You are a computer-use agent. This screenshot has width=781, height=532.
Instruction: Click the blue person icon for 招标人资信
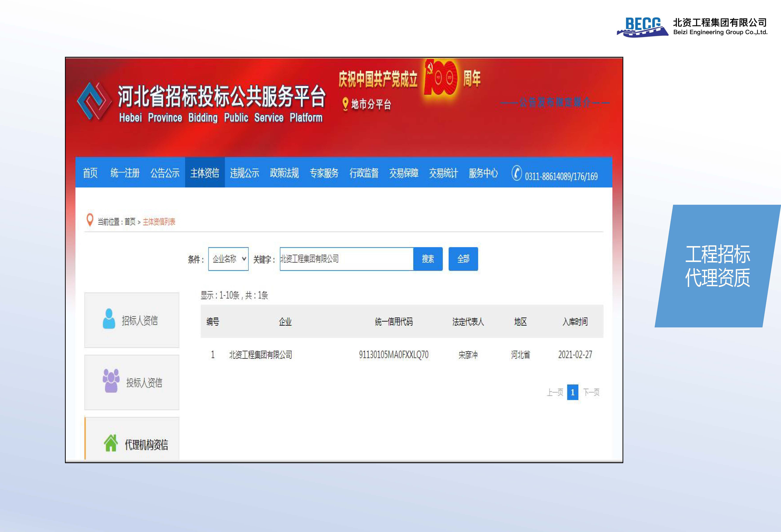pos(109,319)
